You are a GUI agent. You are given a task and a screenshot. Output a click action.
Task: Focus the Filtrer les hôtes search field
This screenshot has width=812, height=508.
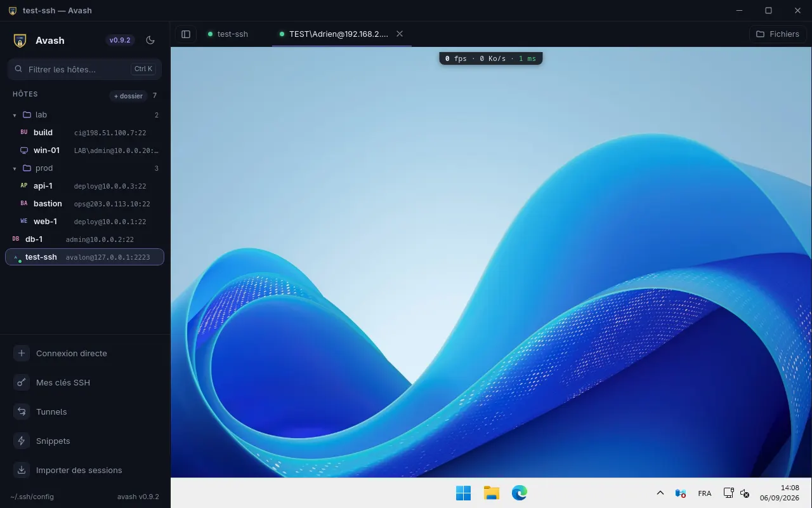[x=84, y=69]
